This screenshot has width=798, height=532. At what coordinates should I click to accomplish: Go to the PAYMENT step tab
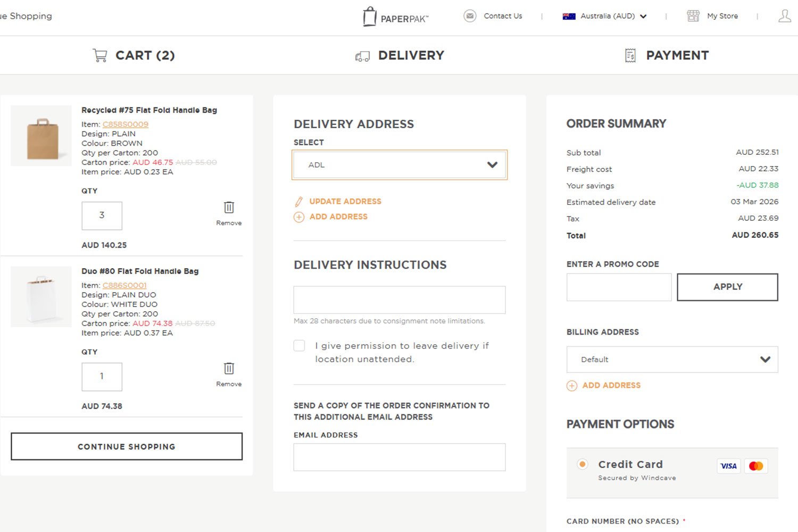[667, 55]
